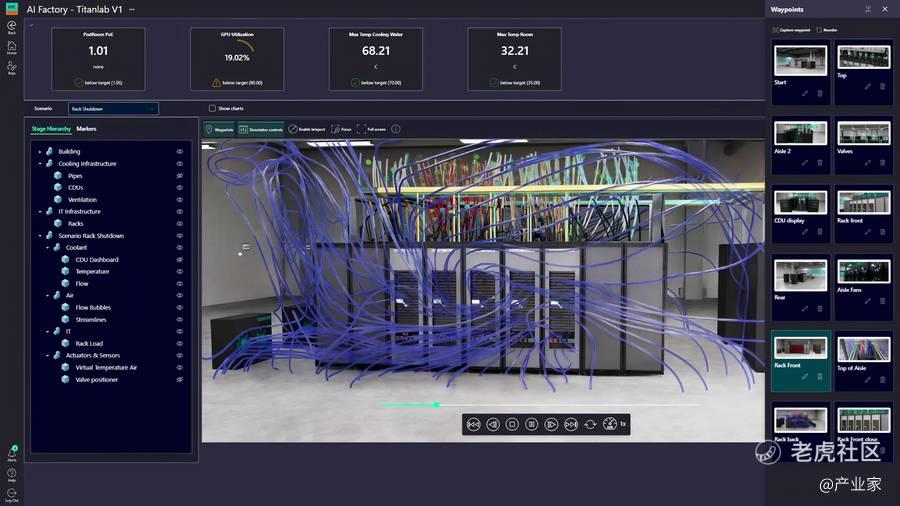Open the Scenario dropdown Rack Shutdown
The width and height of the screenshot is (900, 506).
113,108
